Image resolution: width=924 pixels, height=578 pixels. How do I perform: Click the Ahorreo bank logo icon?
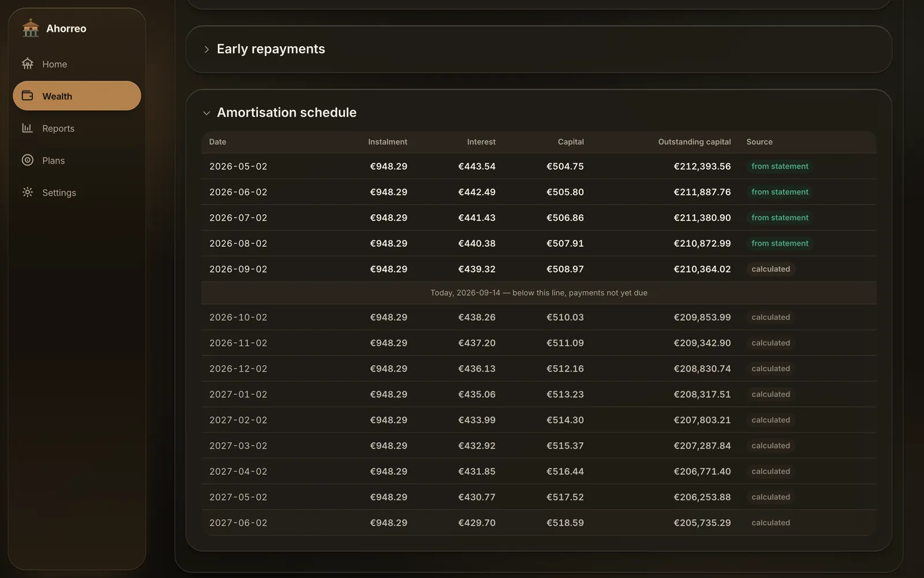tap(31, 28)
